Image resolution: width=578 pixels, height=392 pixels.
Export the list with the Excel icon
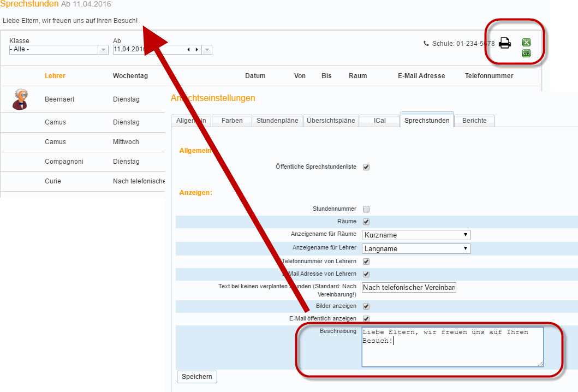526,43
